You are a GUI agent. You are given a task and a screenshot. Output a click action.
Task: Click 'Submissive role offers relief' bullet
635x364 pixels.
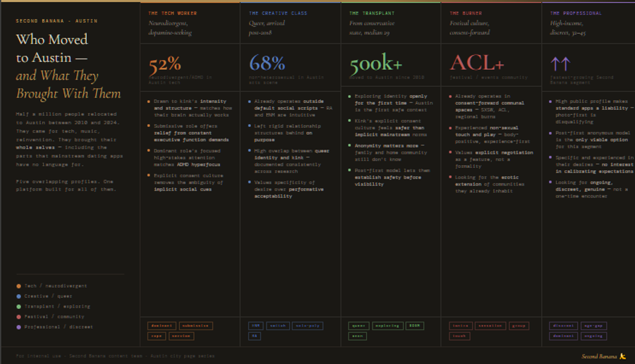pyautogui.click(x=191, y=133)
